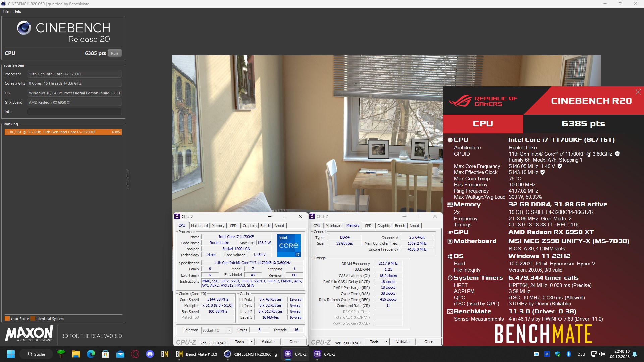The image size is (644, 362).
Task: Click the Intel Core i7 logo in CPU-Z
Action: [x=288, y=246]
